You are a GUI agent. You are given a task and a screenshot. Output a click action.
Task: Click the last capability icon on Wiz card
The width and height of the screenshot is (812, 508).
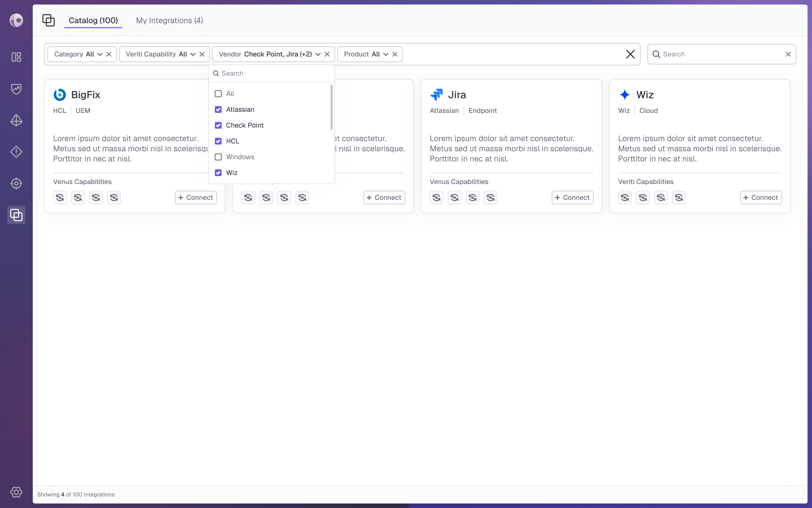tap(679, 198)
